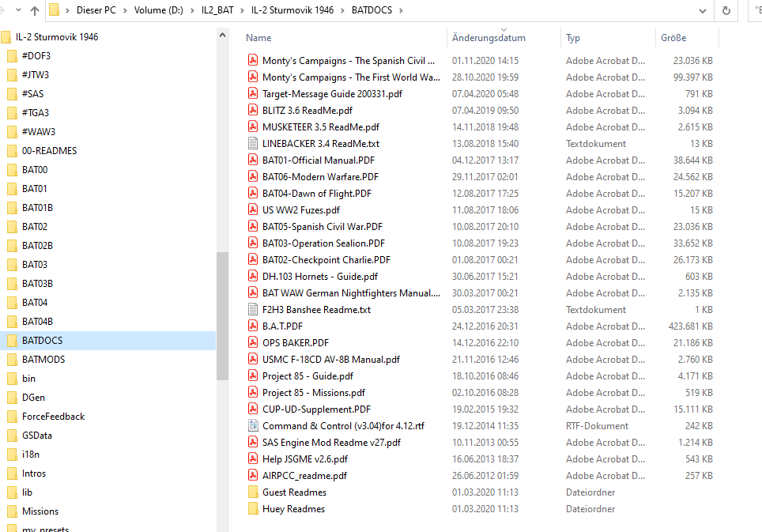Select the BAT04B folder in tree

(x=37, y=322)
